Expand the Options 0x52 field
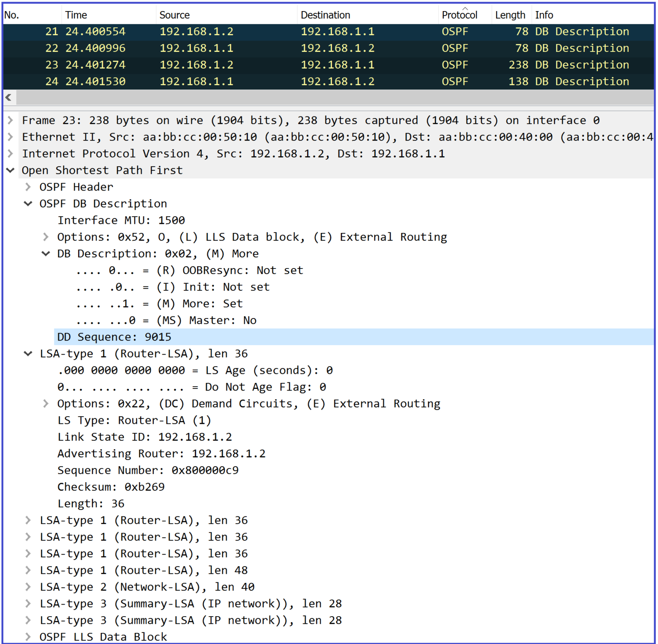Screen dimensions: 658x644 pyautogui.click(x=46, y=237)
